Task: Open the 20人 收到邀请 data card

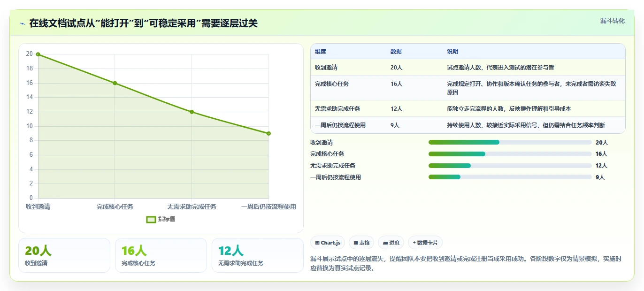Action: point(64,255)
